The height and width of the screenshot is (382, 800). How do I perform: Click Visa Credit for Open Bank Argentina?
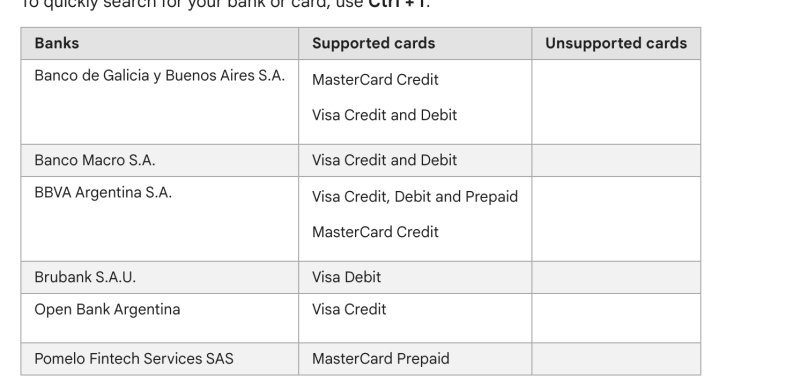pyautogui.click(x=349, y=310)
